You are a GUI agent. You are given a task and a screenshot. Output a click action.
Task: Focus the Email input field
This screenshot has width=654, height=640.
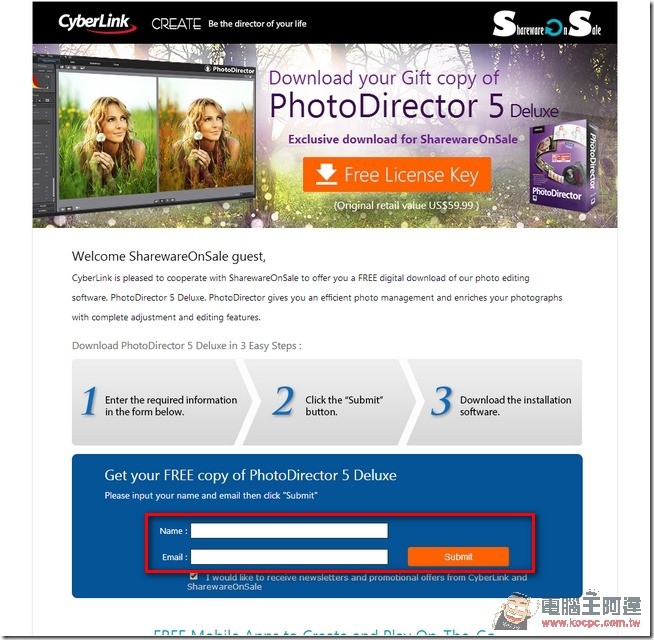coord(289,557)
